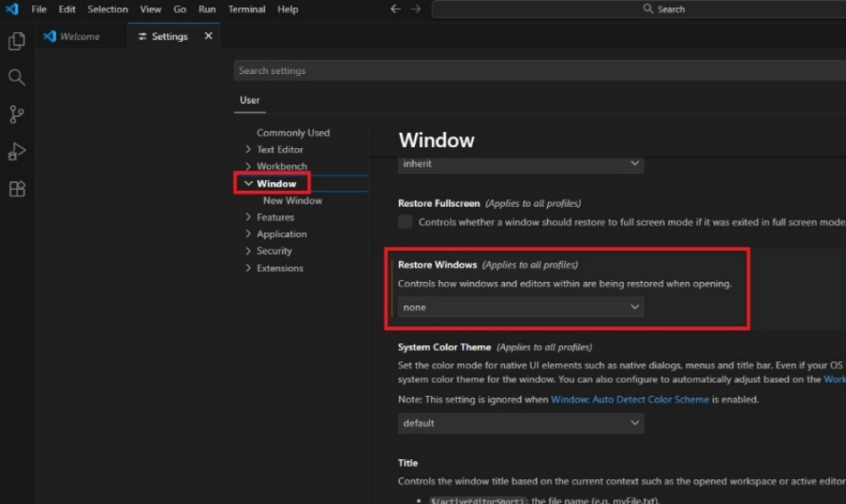Image resolution: width=846 pixels, height=504 pixels.
Task: Open the Help menu
Action: pyautogui.click(x=287, y=9)
